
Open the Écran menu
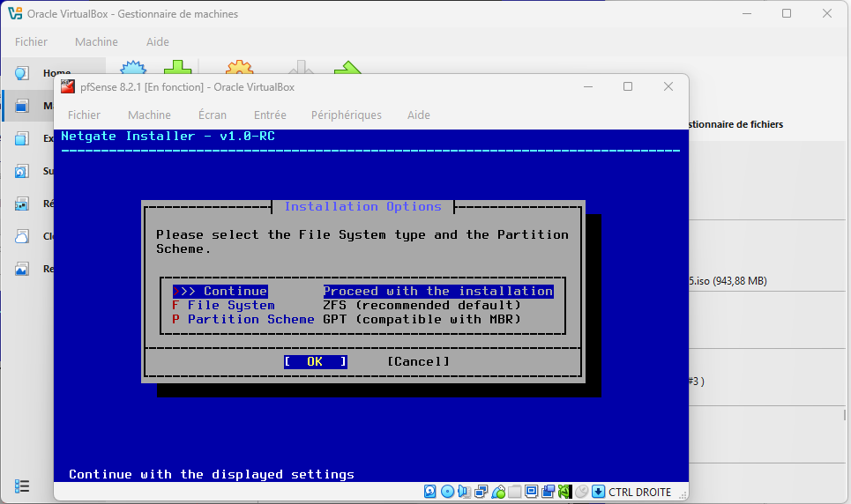pyautogui.click(x=212, y=115)
